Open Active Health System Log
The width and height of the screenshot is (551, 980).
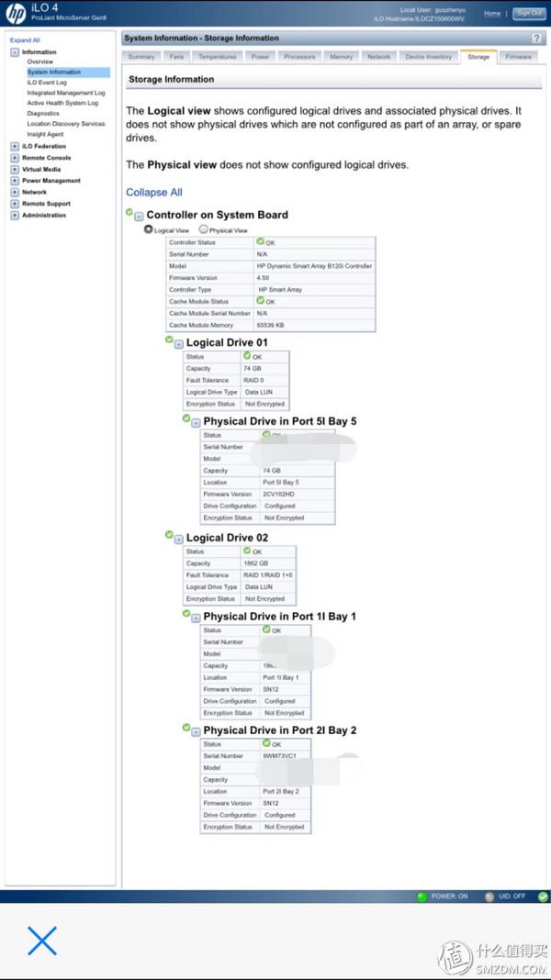tap(62, 103)
